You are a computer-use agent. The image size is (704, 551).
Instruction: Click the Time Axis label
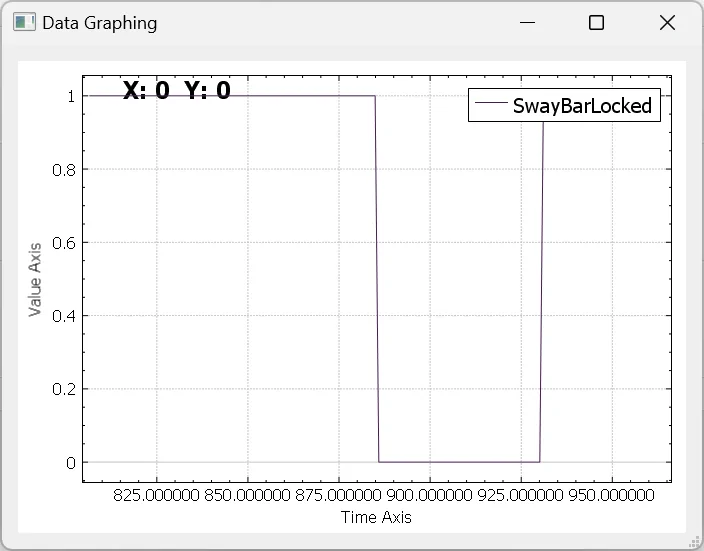[x=376, y=517]
